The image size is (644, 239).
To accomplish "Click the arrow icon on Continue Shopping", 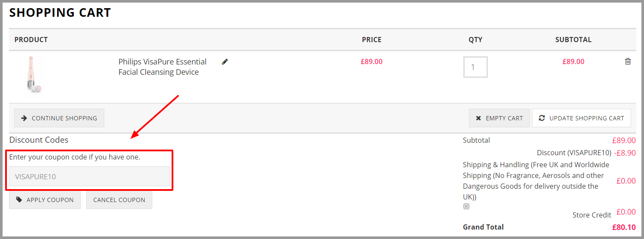I will coord(24,118).
